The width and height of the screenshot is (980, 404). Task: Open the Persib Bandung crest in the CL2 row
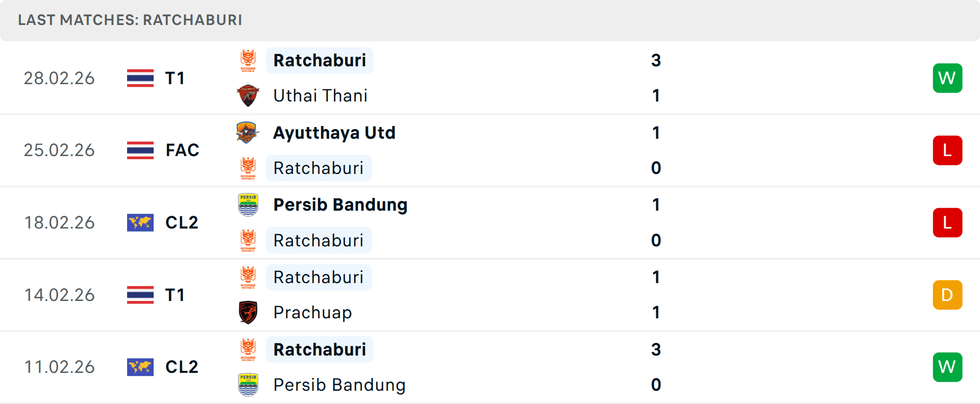tap(249, 205)
